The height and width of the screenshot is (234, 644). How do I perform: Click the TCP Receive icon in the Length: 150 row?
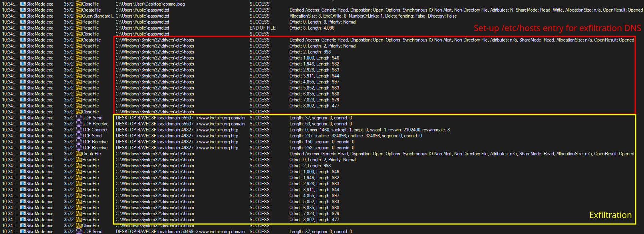click(x=79, y=142)
